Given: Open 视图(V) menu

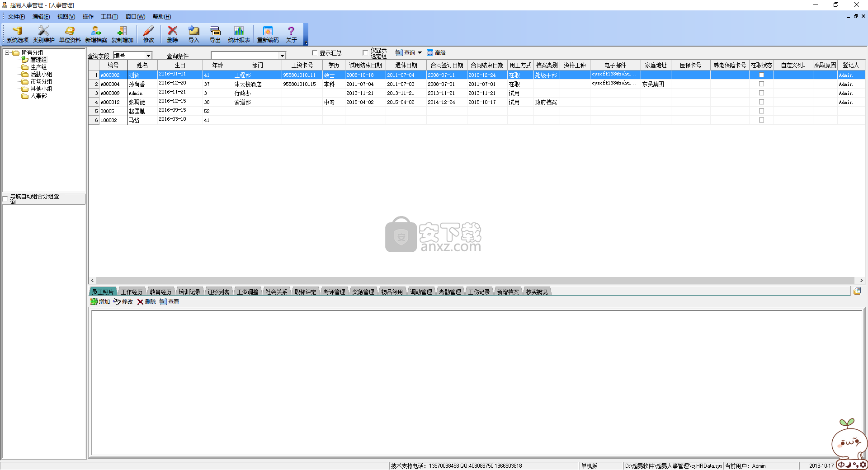Looking at the screenshot, I should click(66, 17).
